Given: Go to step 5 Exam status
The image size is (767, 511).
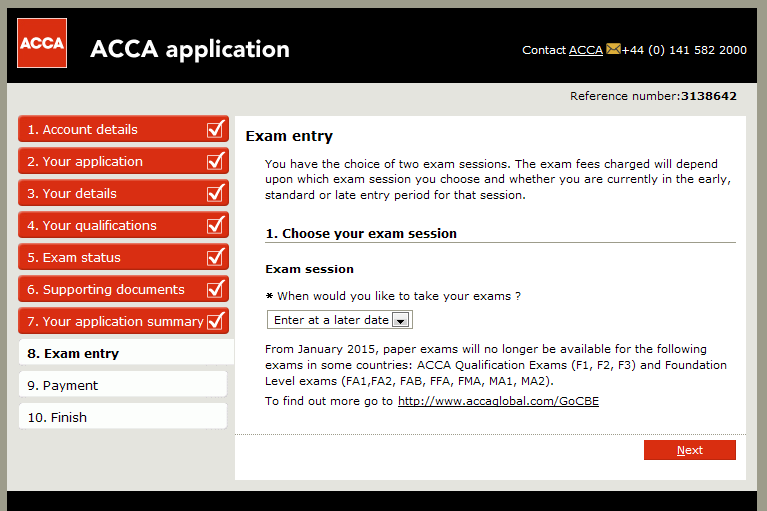Looking at the screenshot, I should pyautogui.click(x=123, y=257).
